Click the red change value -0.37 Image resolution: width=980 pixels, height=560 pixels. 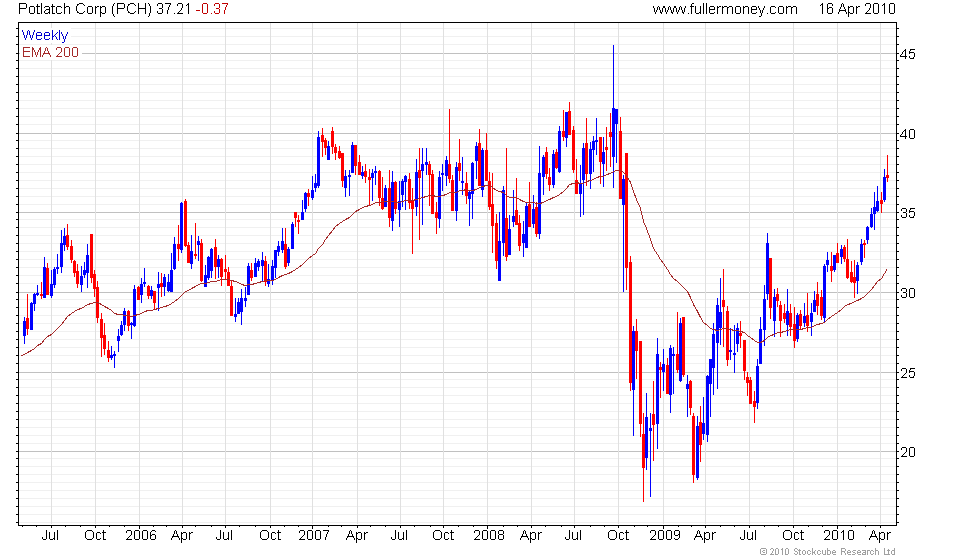click(x=212, y=9)
